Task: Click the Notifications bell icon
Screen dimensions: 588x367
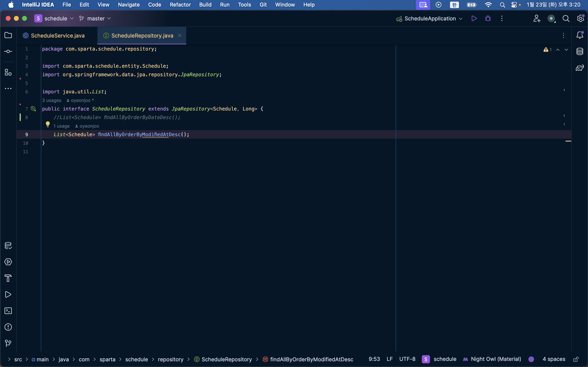Action: pyautogui.click(x=580, y=35)
